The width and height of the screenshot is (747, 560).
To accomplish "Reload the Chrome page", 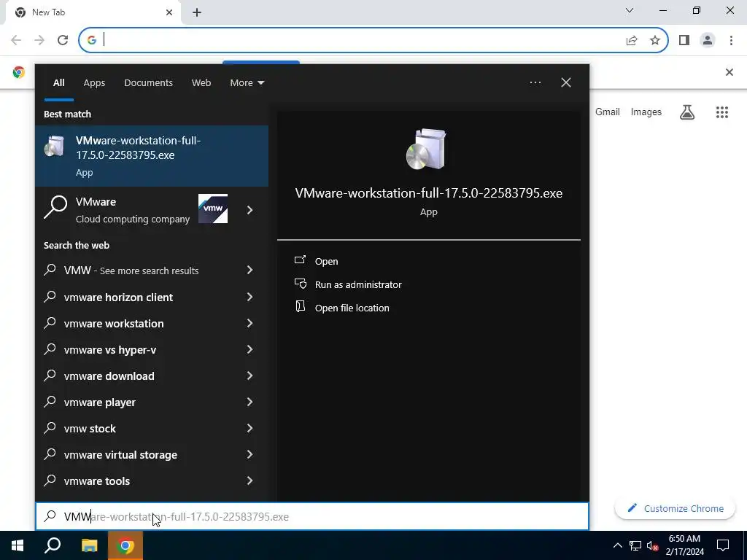I will point(63,40).
